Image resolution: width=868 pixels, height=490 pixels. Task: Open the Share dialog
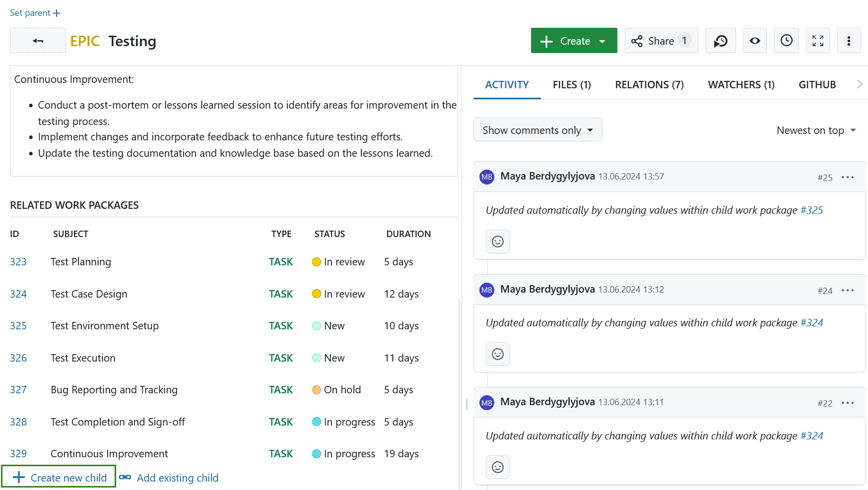click(x=660, y=40)
